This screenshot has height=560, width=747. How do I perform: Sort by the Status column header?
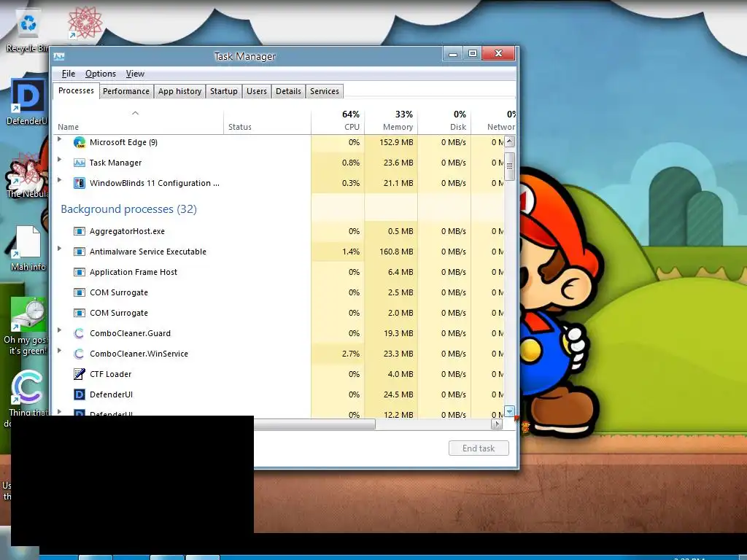click(x=267, y=122)
